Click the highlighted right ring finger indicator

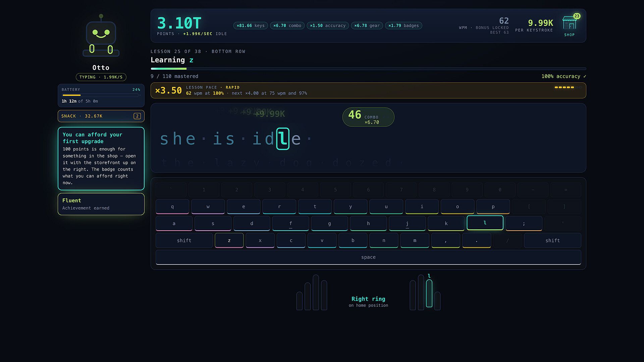pyautogui.click(x=429, y=294)
